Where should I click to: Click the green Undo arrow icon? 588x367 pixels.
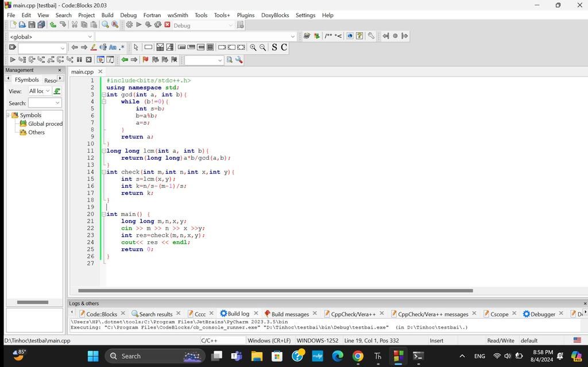(x=53, y=25)
